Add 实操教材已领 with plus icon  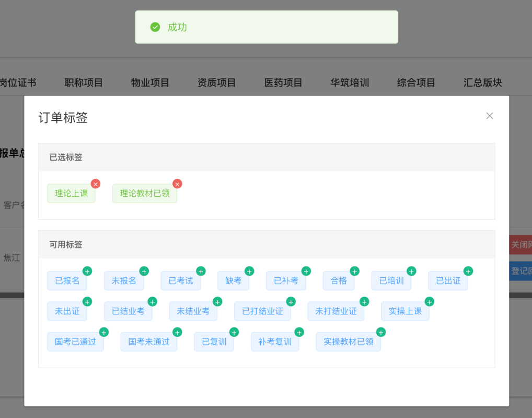(x=381, y=332)
